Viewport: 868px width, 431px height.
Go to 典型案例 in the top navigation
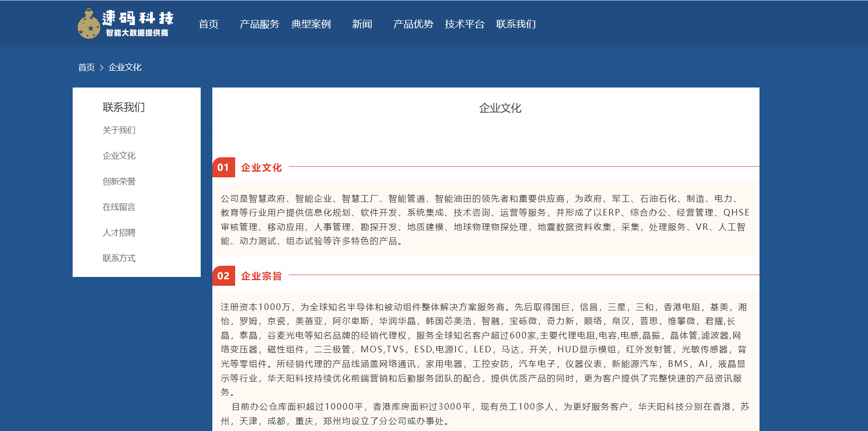[311, 24]
